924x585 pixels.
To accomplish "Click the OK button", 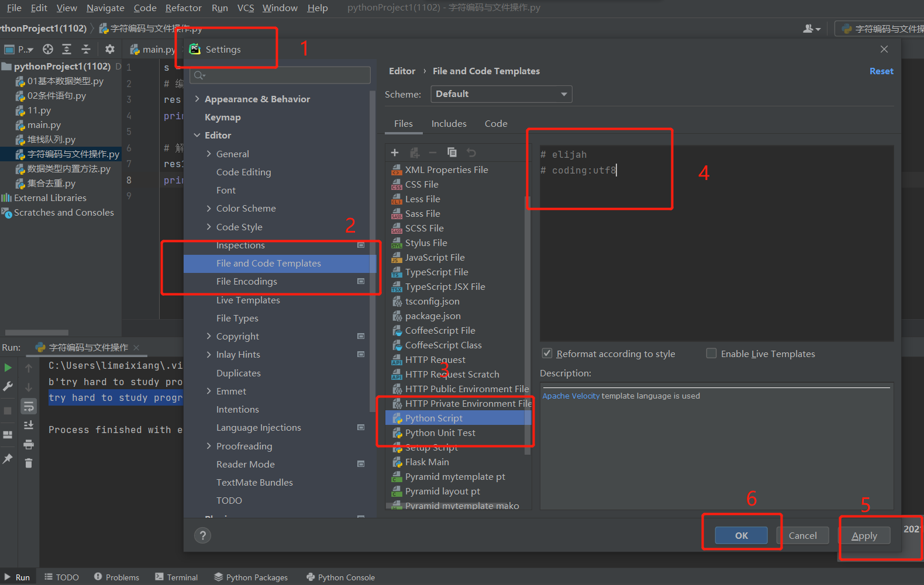I will tap(742, 535).
